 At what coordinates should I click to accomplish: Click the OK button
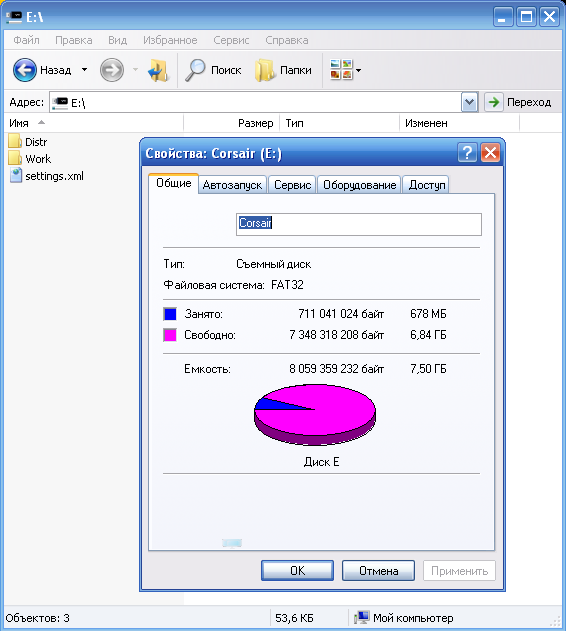point(297,571)
